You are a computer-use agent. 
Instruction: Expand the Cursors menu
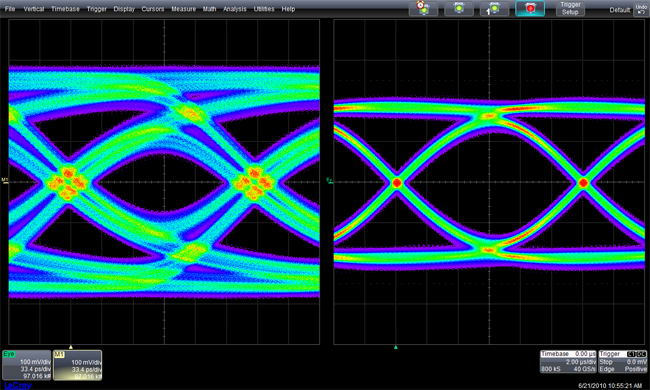(153, 9)
